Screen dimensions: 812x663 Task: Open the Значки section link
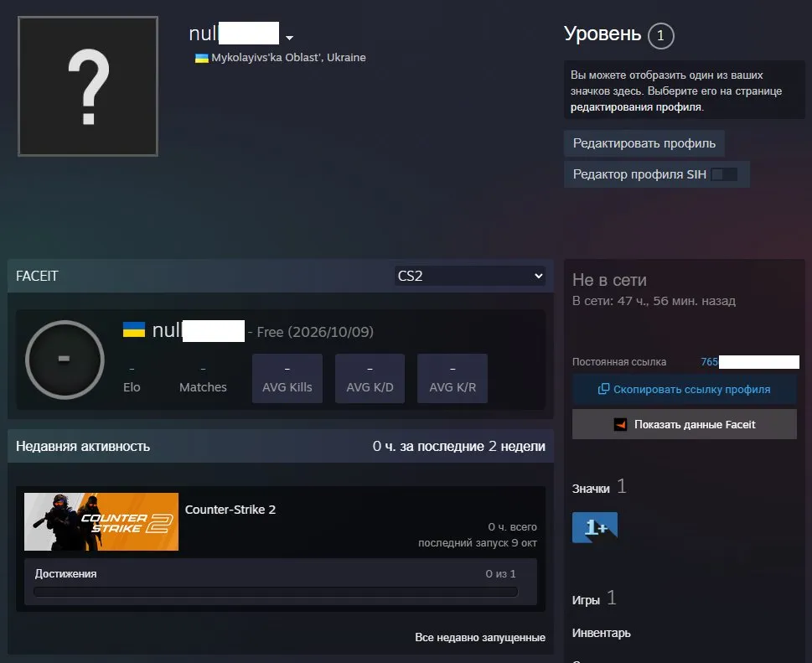pos(591,489)
